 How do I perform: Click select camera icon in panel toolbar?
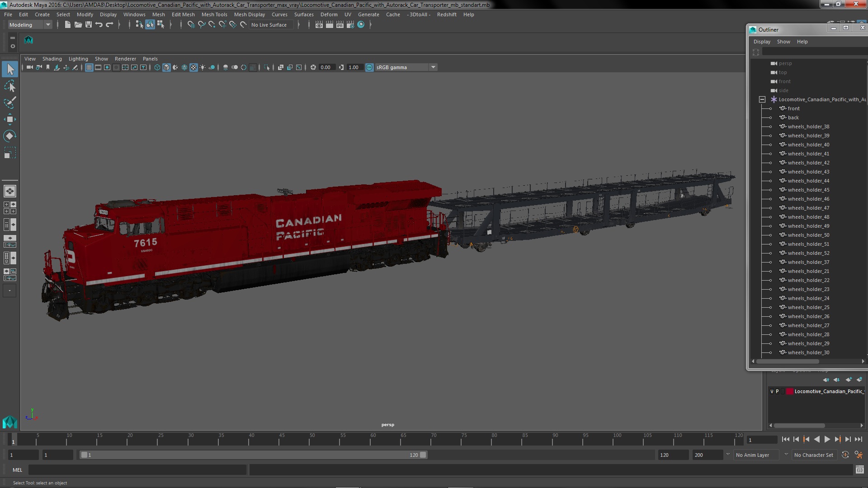click(29, 67)
